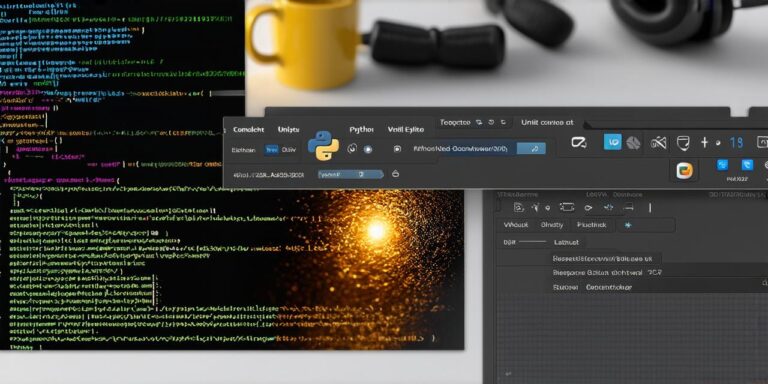Click the white rounded-rectangle toolbar icon
Image resolution: width=768 pixels, height=384 pixels.
(x=578, y=143)
